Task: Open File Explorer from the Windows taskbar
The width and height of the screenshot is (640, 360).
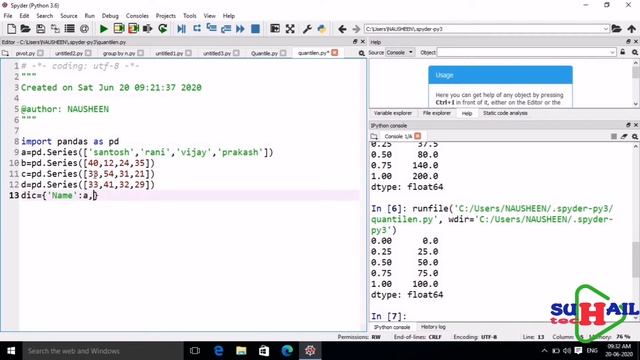Action: click(x=241, y=351)
